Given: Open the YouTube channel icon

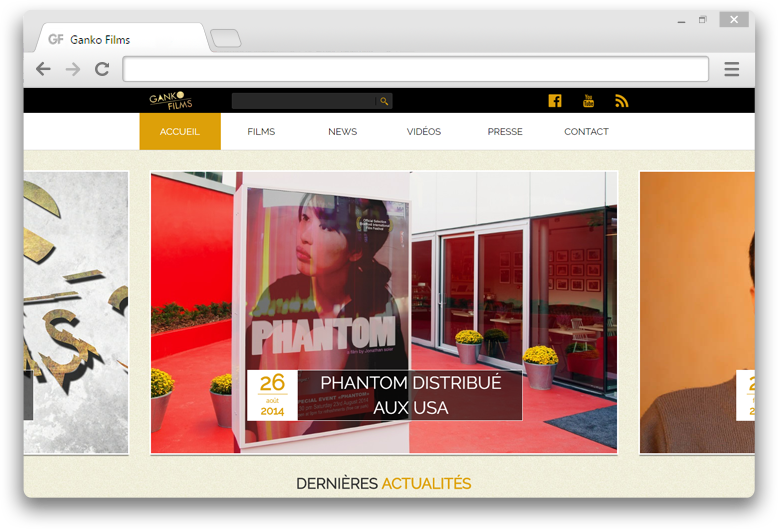Looking at the screenshot, I should tap(588, 101).
